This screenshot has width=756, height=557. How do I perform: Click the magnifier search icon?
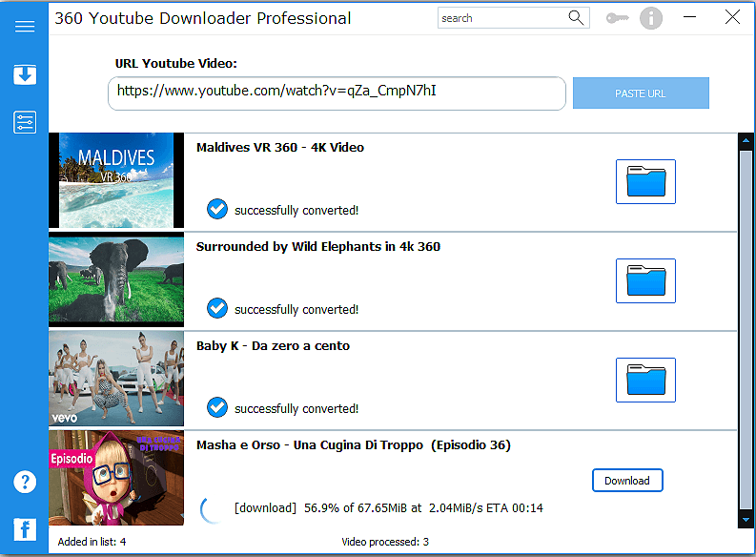[576, 18]
